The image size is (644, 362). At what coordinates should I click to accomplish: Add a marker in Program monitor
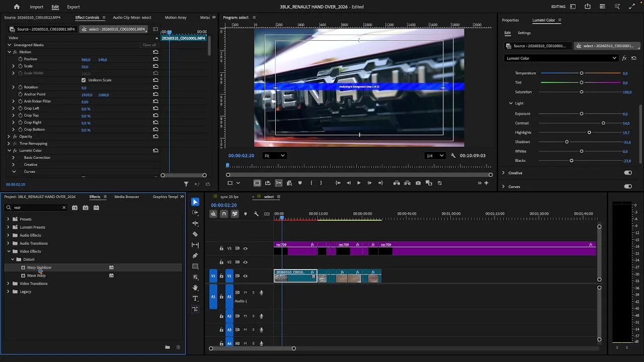[300, 183]
